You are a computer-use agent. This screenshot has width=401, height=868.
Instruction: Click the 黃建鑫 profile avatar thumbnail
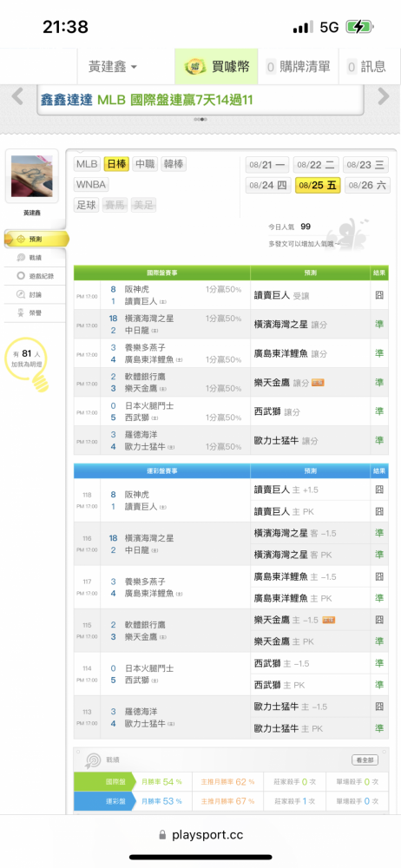(x=31, y=177)
